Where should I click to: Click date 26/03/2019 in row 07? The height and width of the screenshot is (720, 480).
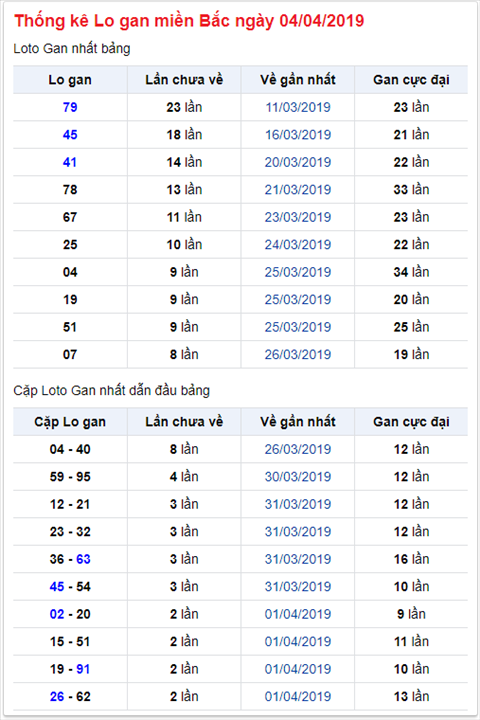coord(298,354)
